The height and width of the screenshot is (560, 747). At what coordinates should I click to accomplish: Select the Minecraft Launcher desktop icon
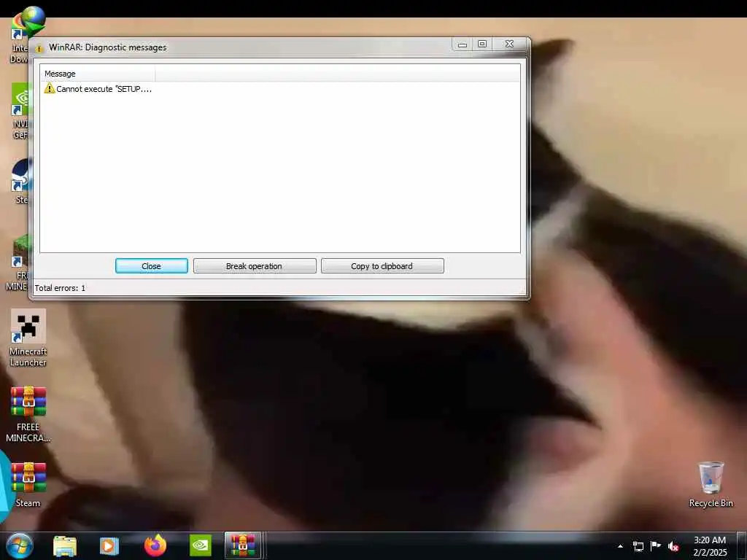click(x=28, y=338)
